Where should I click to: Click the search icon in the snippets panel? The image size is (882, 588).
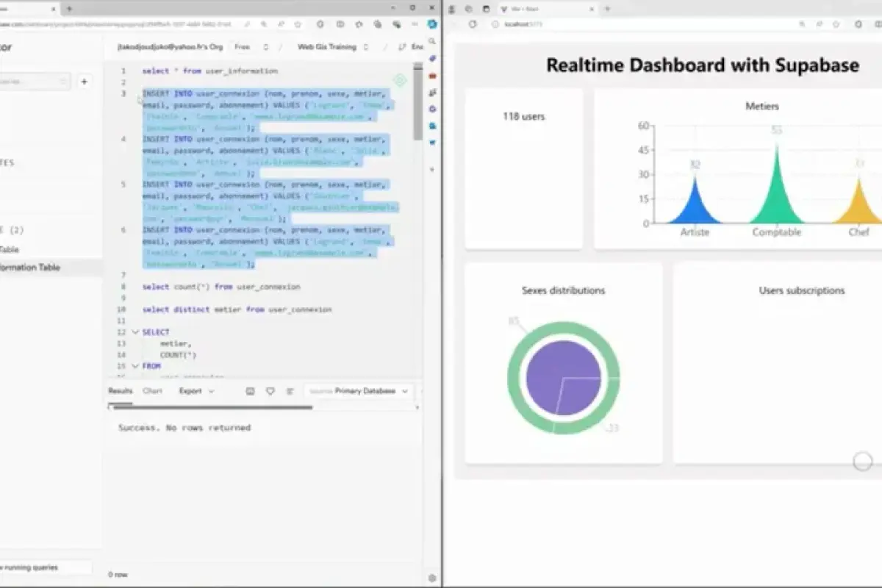point(6,81)
